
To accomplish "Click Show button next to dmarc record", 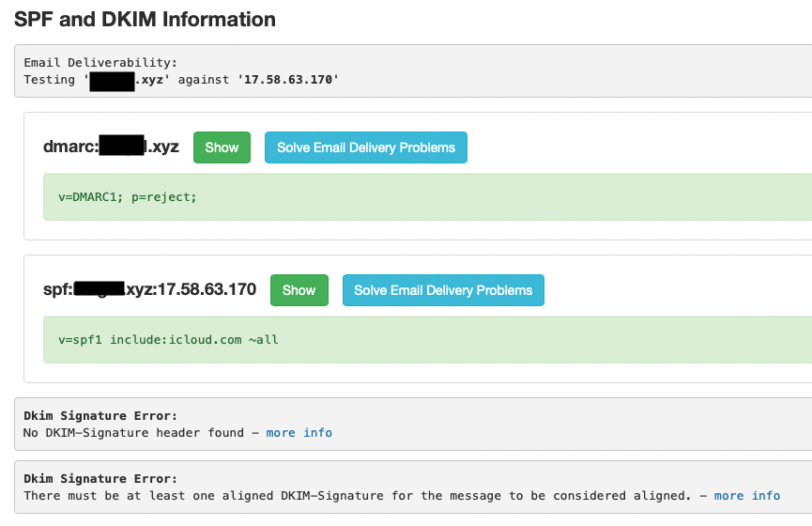I will point(222,147).
